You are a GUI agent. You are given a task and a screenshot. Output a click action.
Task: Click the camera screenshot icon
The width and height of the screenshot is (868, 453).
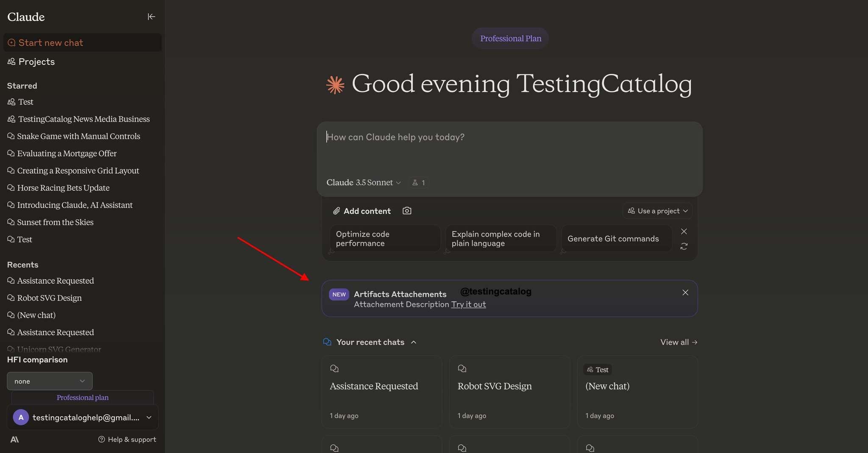tap(407, 211)
